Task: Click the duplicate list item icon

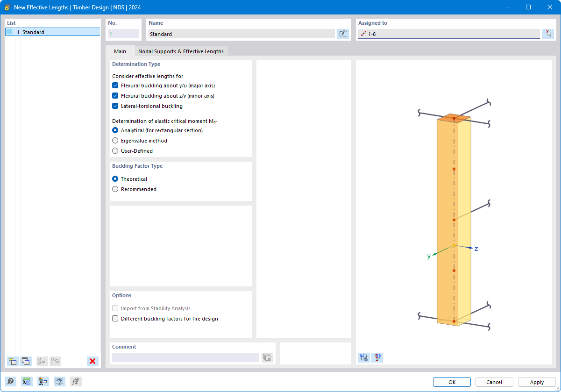Action: coord(26,361)
